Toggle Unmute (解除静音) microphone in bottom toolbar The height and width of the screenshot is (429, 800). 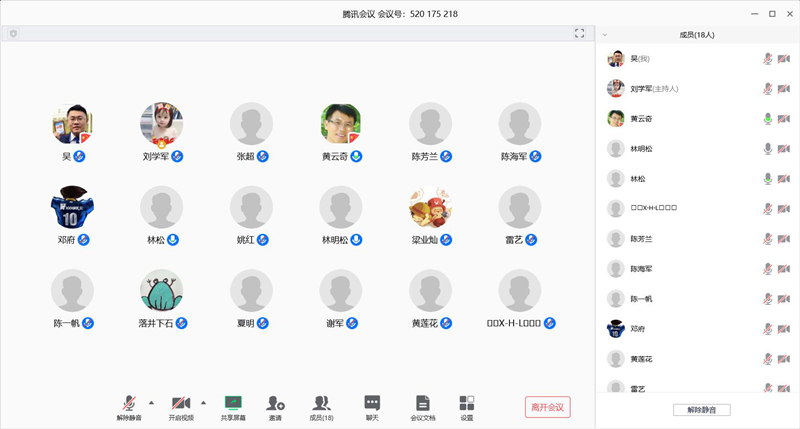[129, 403]
